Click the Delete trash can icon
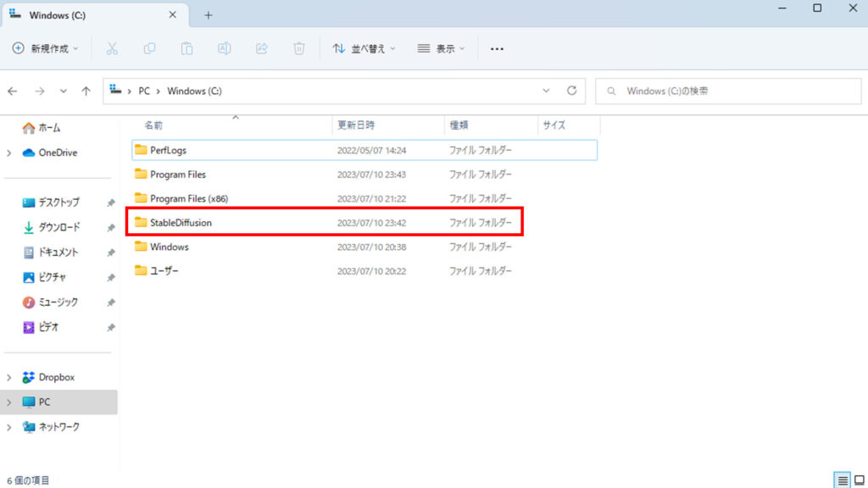Viewport: 868px width, 488px height. coord(299,48)
